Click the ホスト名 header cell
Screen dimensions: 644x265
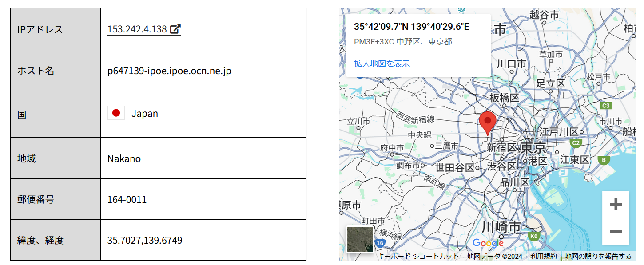tap(56, 71)
